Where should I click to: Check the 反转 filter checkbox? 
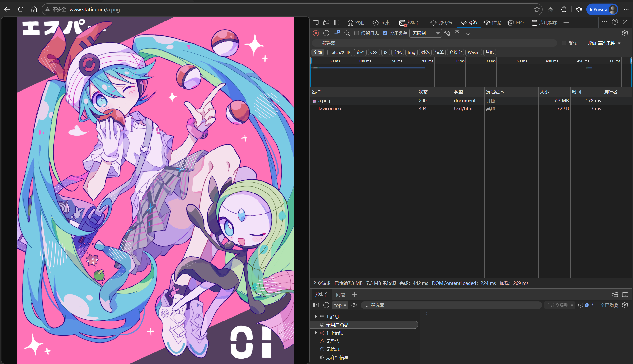(564, 43)
